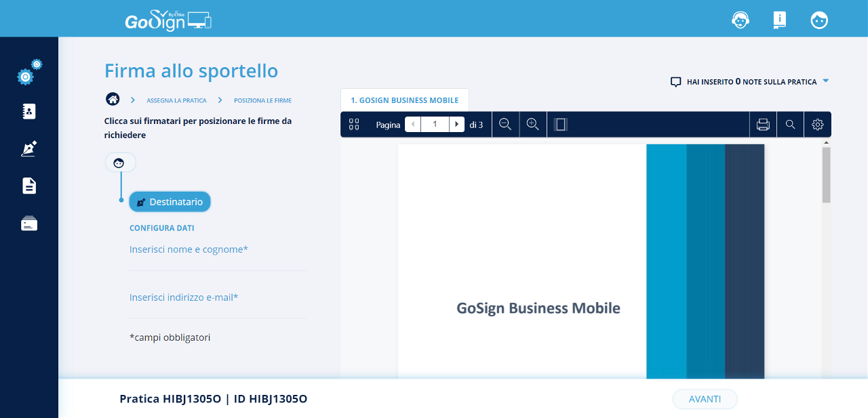
Task: Expand the notes on pratica dropdown
Action: tap(825, 81)
